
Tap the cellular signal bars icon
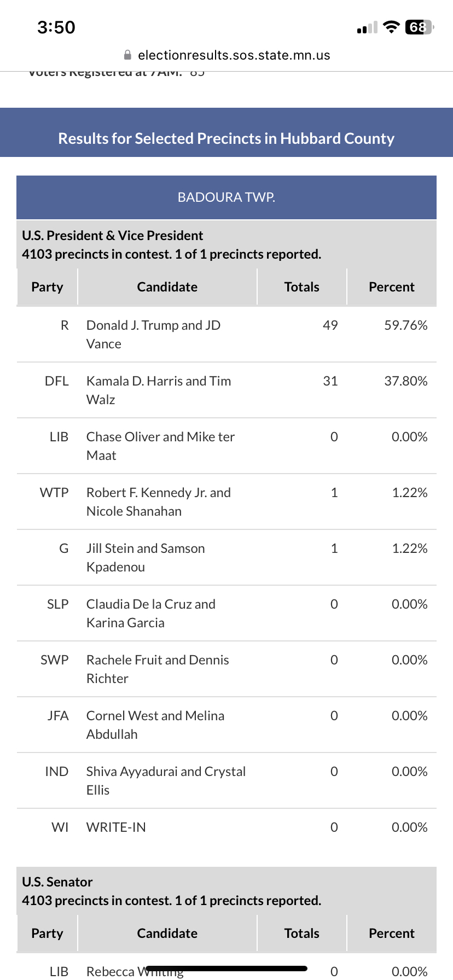[367, 28]
